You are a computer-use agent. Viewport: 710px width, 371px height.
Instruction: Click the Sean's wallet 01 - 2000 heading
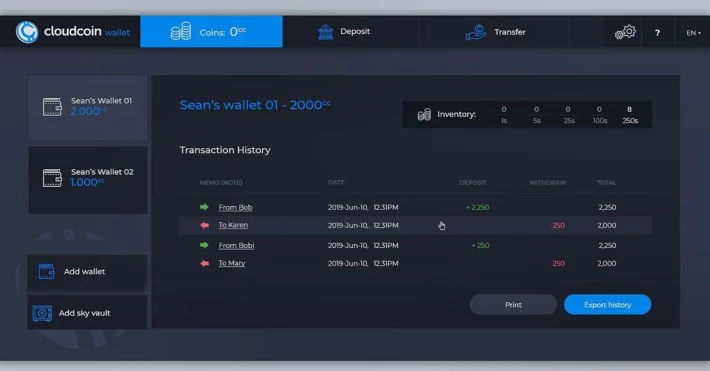point(255,105)
